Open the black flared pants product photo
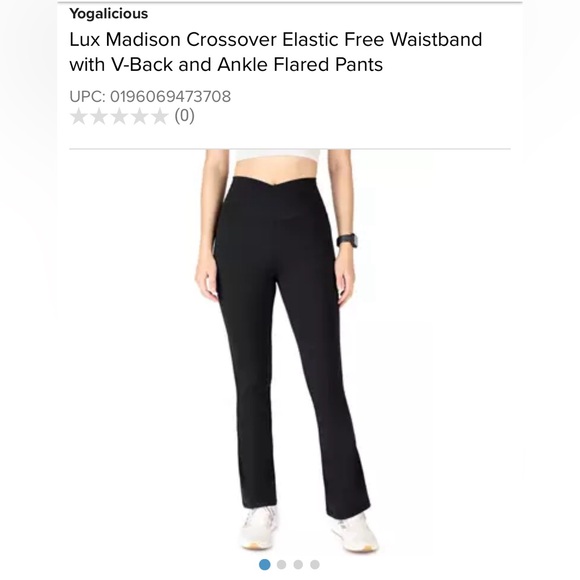 click(287, 351)
